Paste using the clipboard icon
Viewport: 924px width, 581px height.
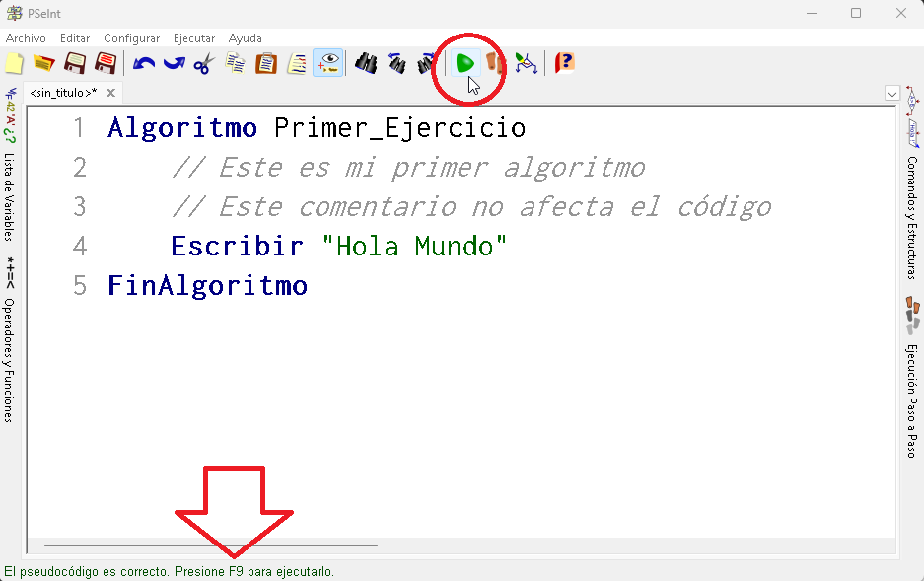tap(266, 63)
